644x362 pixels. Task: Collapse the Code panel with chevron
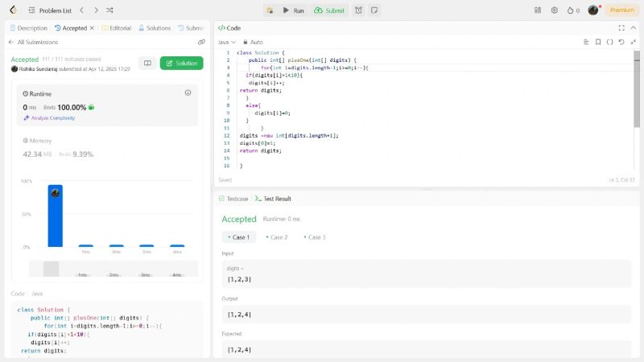click(x=633, y=27)
